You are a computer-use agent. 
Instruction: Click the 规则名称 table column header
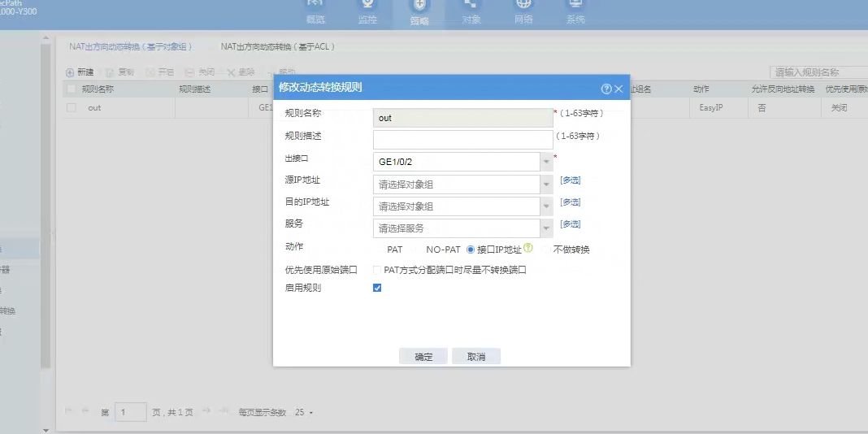click(98, 89)
